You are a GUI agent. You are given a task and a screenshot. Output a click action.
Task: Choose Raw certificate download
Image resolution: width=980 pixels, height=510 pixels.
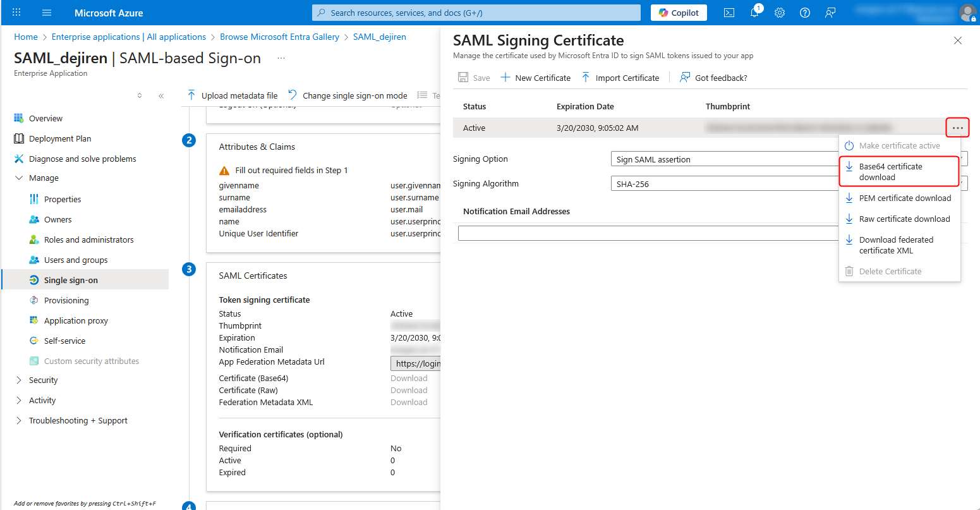(x=899, y=219)
